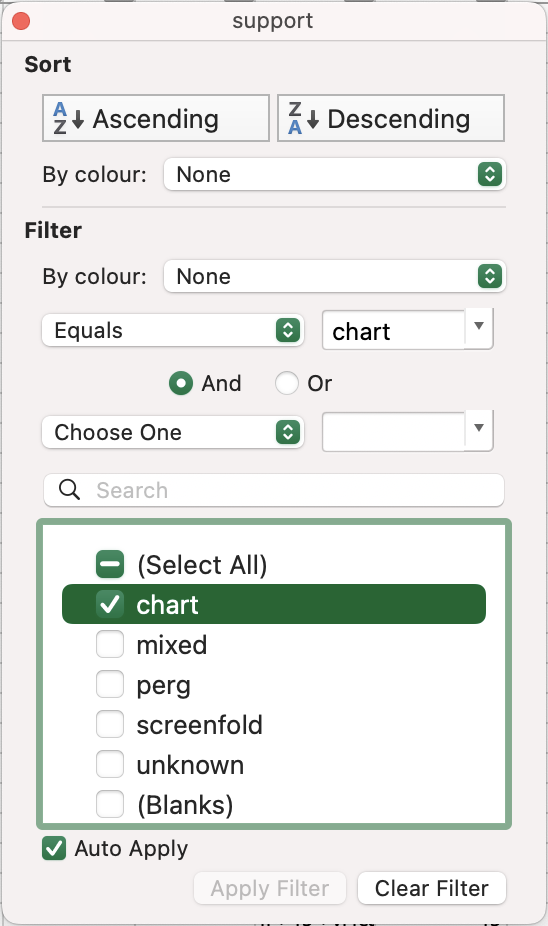Viewport: 548px width, 926px height.
Task: Select the And radio button
Action: (181, 383)
